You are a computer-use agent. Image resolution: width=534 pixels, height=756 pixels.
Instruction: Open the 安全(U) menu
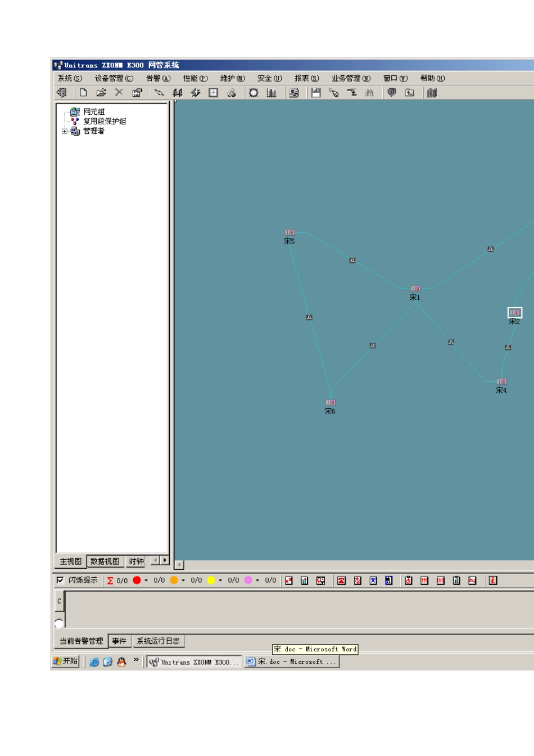click(x=269, y=78)
